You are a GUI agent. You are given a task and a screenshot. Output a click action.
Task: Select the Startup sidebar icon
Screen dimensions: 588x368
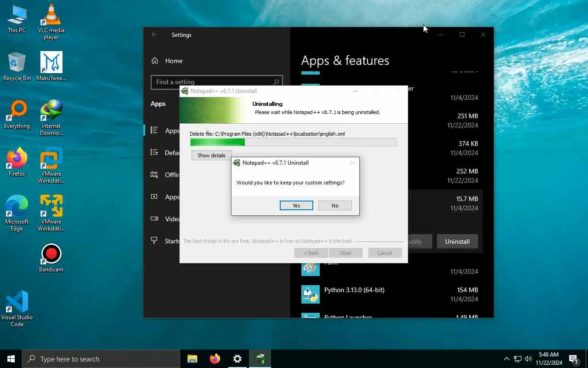154,241
